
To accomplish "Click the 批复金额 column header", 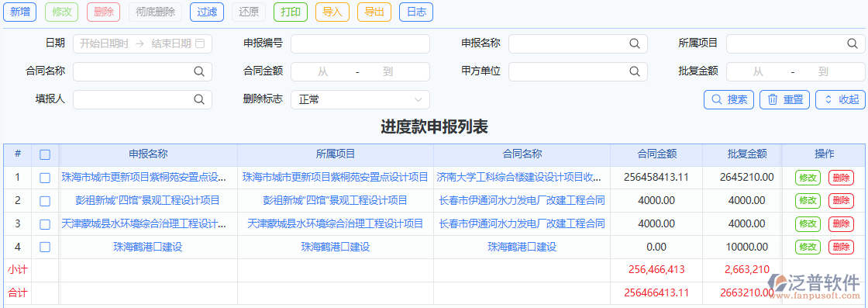I will (747, 154).
